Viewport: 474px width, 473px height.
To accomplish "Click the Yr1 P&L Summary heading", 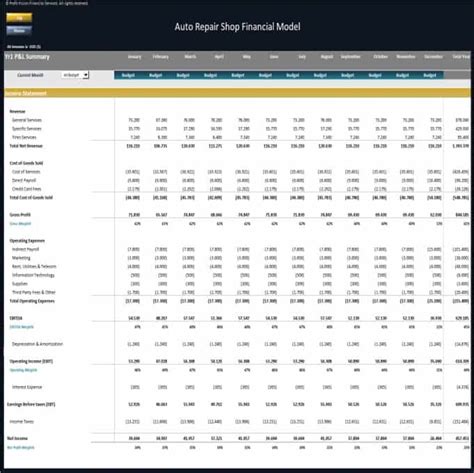I will pyautogui.click(x=27, y=57).
